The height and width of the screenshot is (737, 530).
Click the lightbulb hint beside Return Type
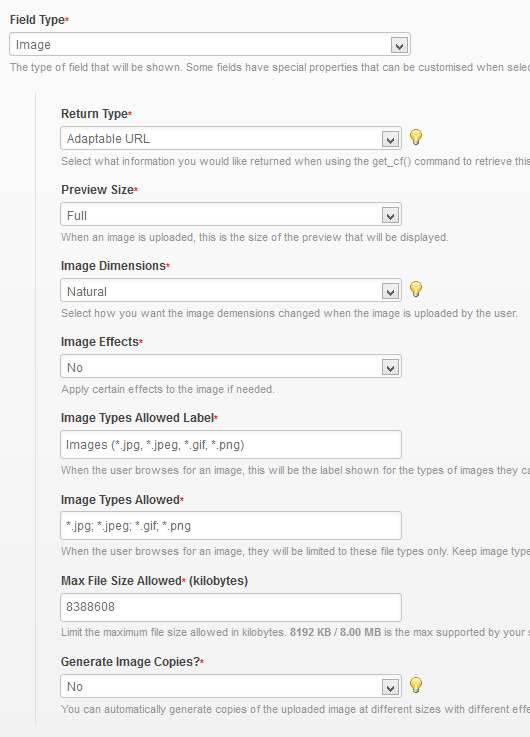[416, 137]
